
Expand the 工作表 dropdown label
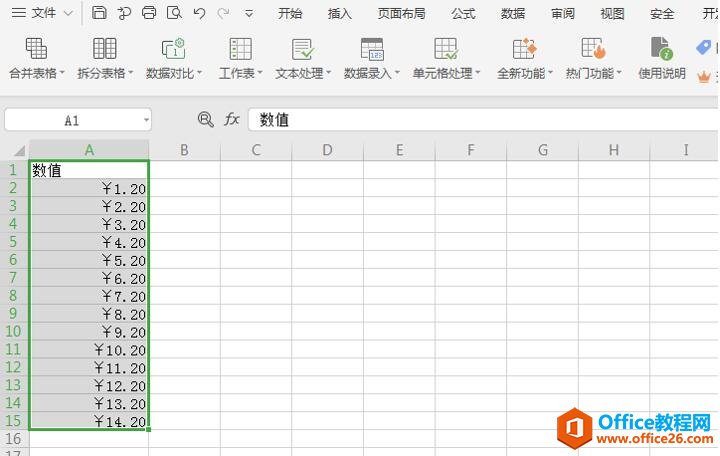click(241, 73)
